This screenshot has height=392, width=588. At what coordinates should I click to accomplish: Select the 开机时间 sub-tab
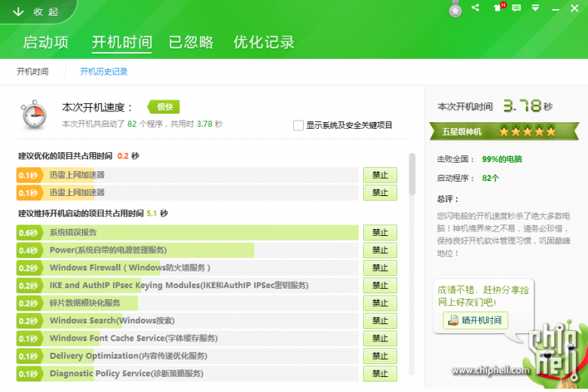click(32, 72)
